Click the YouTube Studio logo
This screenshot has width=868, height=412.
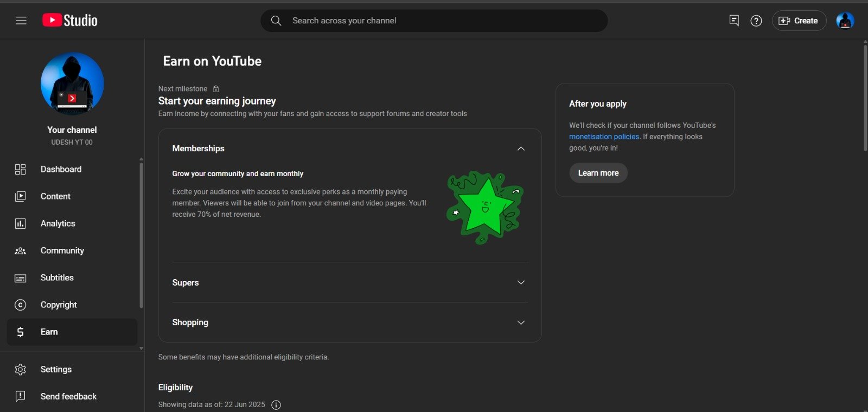(x=70, y=21)
